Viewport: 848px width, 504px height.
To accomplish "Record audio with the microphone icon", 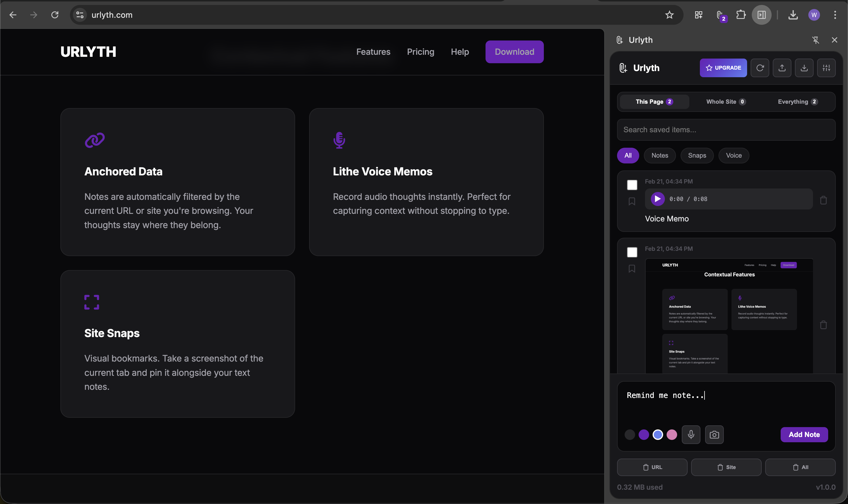I will click(691, 434).
